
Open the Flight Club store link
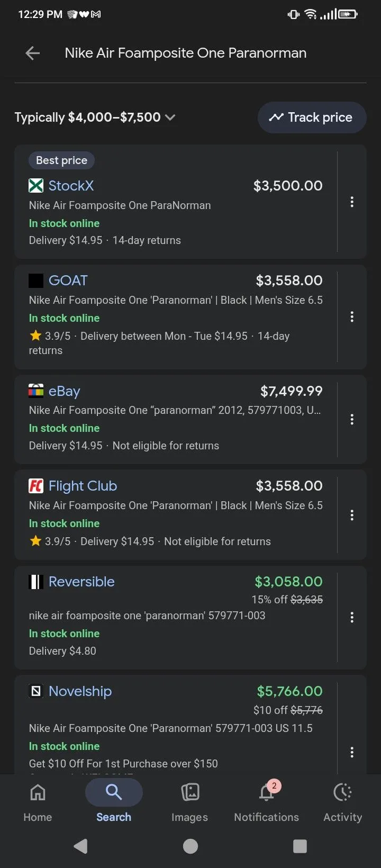(x=83, y=486)
